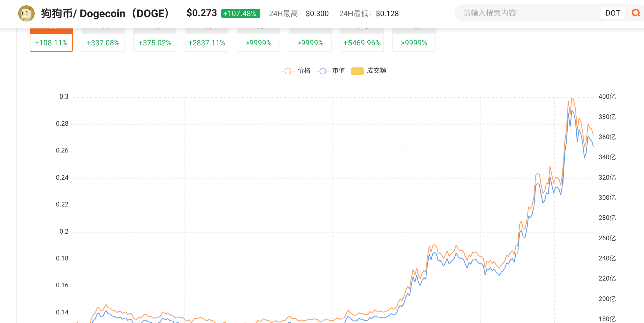
Task: Remove the DOT tag from search
Action: (x=613, y=13)
